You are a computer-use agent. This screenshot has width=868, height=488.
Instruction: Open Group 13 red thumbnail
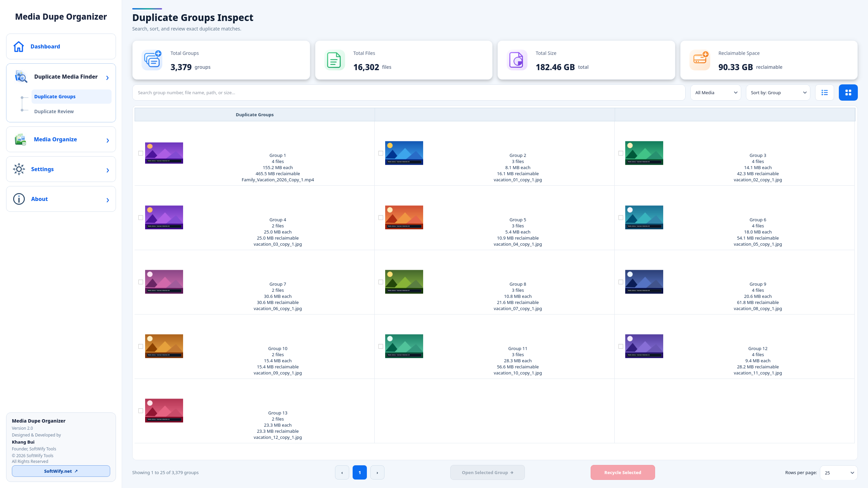tap(164, 411)
